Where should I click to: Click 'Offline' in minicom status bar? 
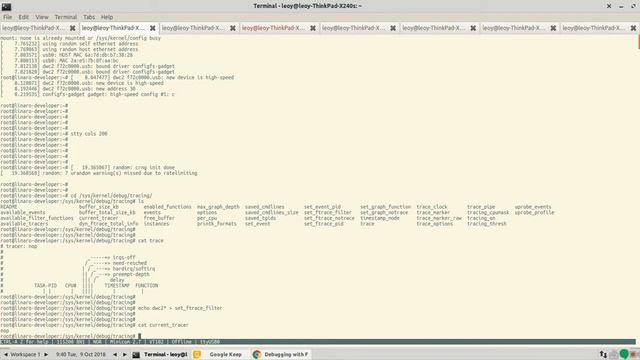pos(182,342)
